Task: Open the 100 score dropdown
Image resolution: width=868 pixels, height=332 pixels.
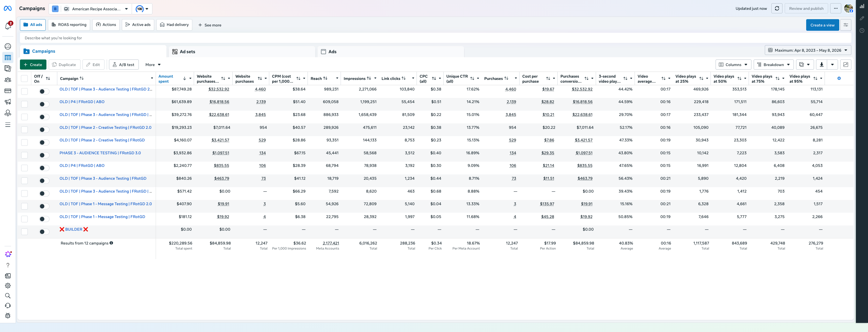Action: pyautogui.click(x=142, y=9)
